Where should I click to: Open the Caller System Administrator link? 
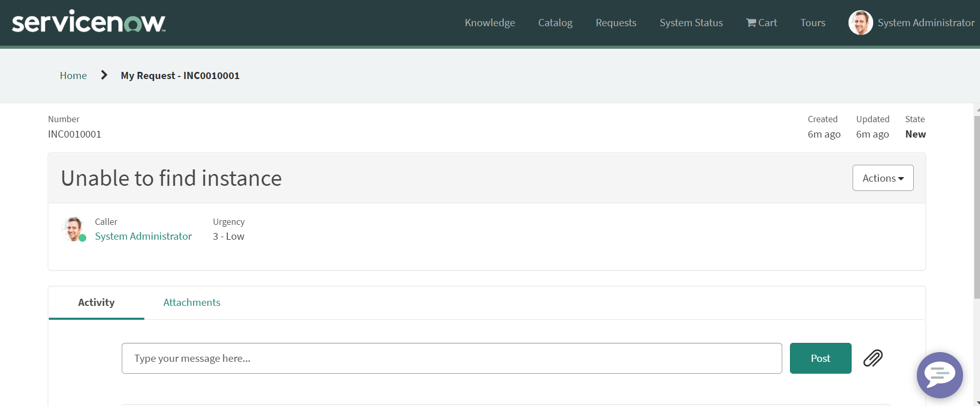(x=143, y=236)
